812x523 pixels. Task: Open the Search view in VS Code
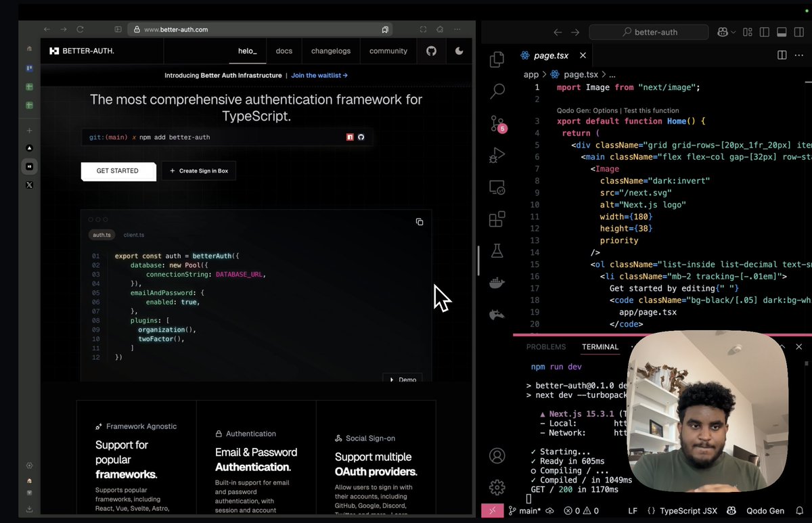(497, 91)
